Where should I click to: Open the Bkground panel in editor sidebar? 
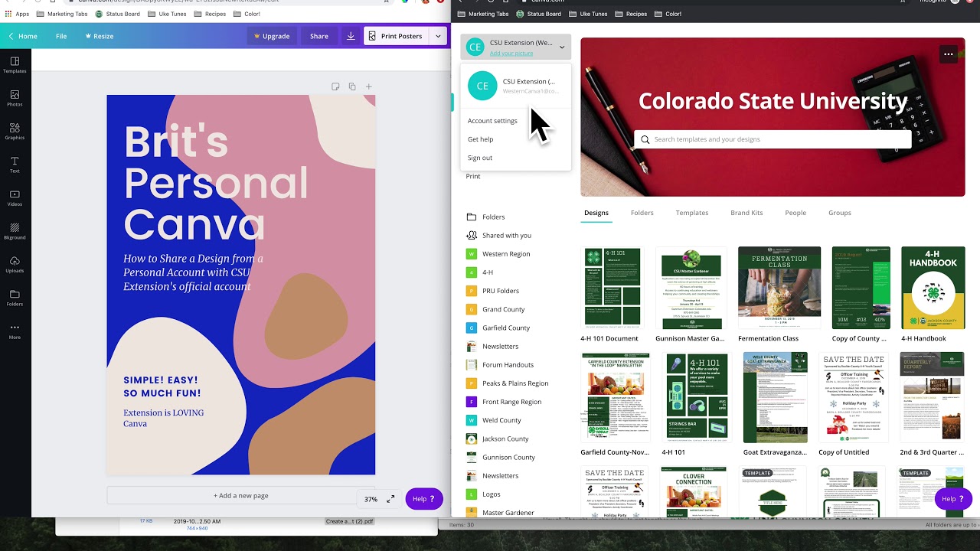point(15,231)
